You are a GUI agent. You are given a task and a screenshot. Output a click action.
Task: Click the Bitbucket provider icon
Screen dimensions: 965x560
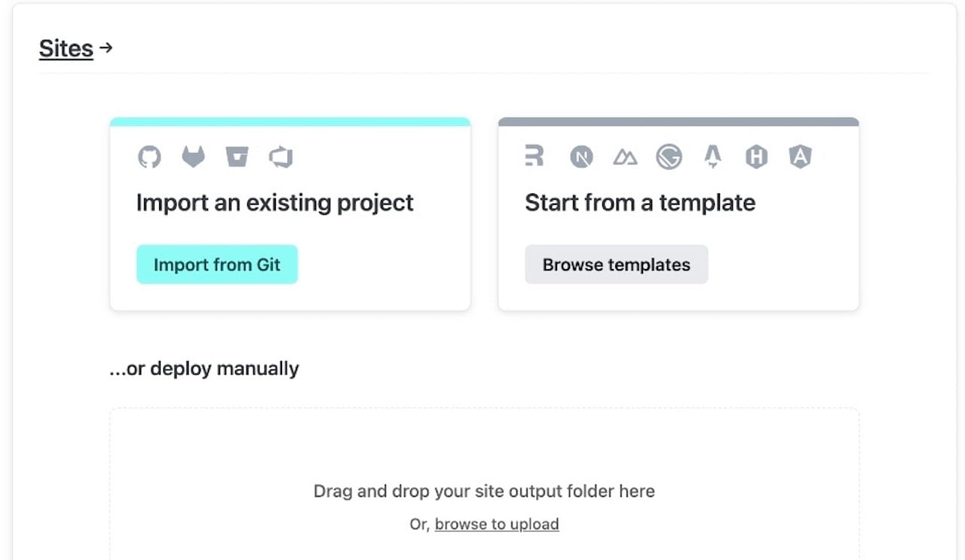(237, 157)
